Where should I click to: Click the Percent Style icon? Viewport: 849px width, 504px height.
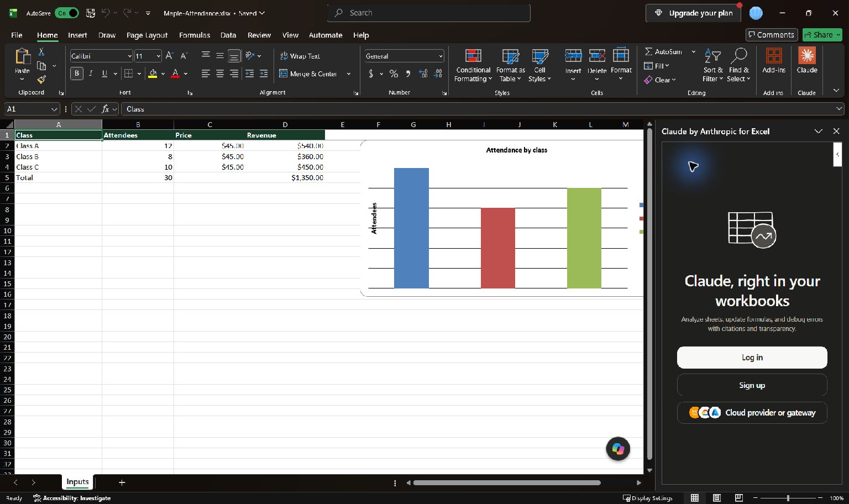(x=394, y=73)
